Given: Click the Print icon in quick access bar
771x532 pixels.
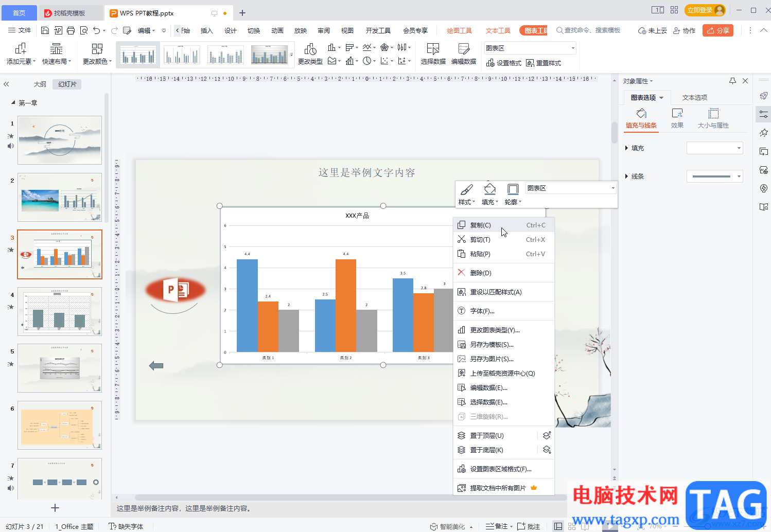Looking at the screenshot, I should [x=71, y=30].
